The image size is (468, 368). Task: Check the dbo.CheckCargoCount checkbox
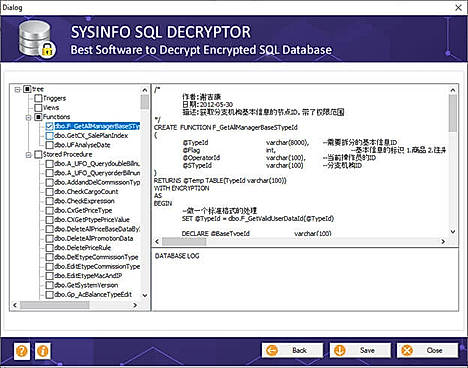pos(49,192)
